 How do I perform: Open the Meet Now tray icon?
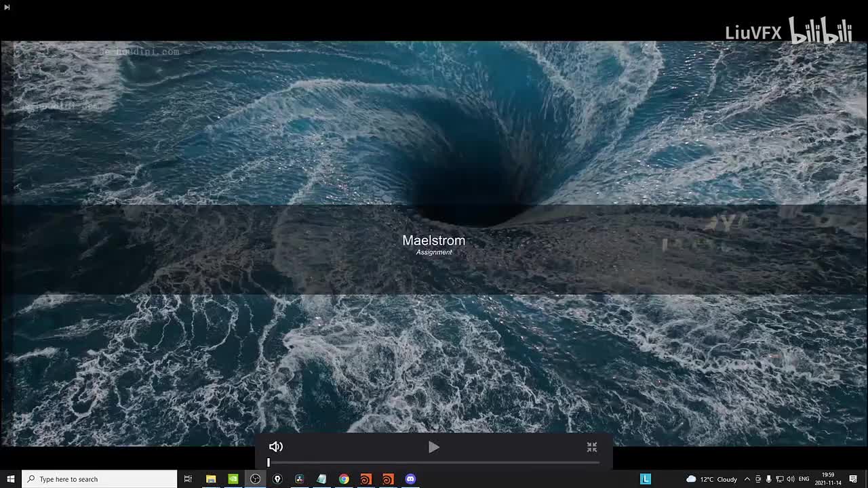[758, 479]
